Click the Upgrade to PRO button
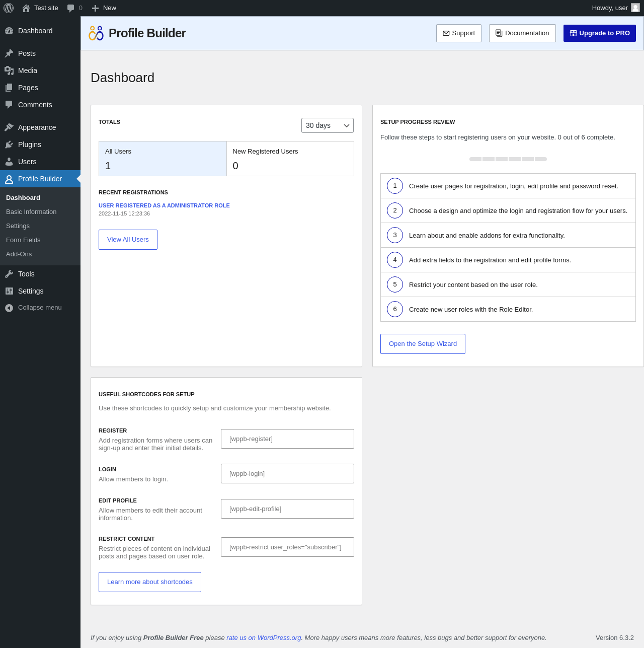Screen dimensions: 644x648 (x=599, y=33)
